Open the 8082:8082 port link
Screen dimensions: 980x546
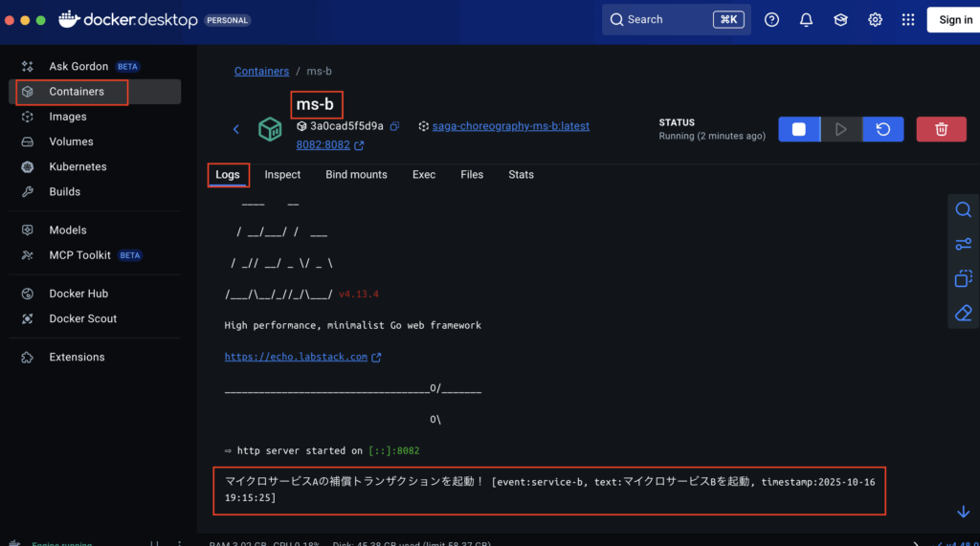click(323, 146)
